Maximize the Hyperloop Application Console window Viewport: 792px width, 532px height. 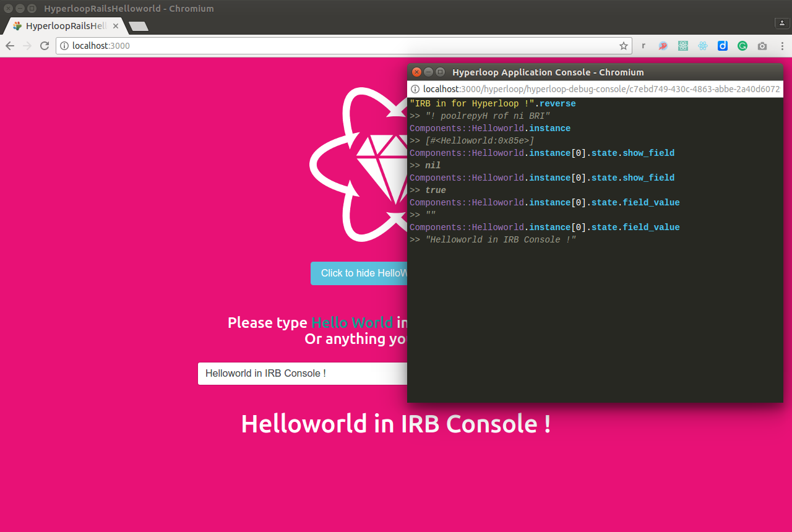point(440,72)
